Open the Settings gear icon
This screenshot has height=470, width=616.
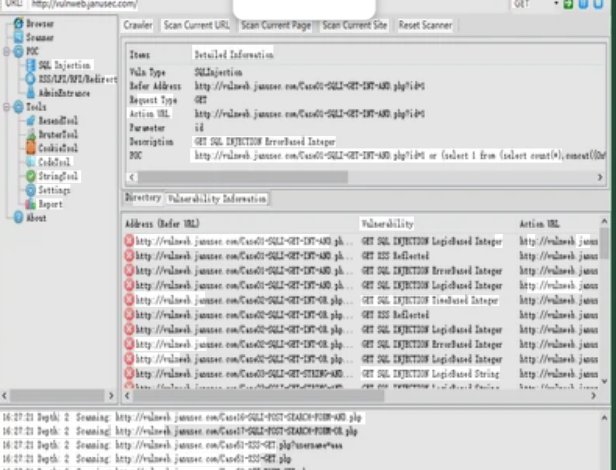[x=31, y=190]
